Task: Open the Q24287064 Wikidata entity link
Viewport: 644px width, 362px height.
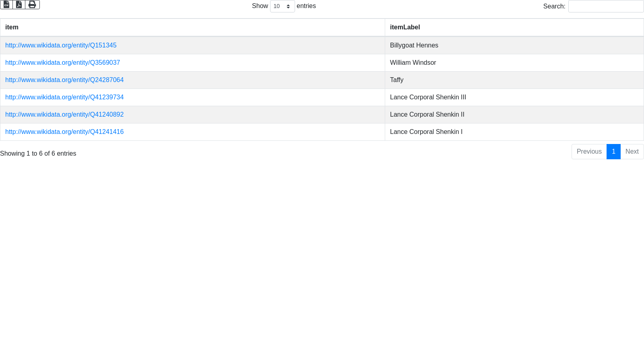Action: [x=64, y=80]
